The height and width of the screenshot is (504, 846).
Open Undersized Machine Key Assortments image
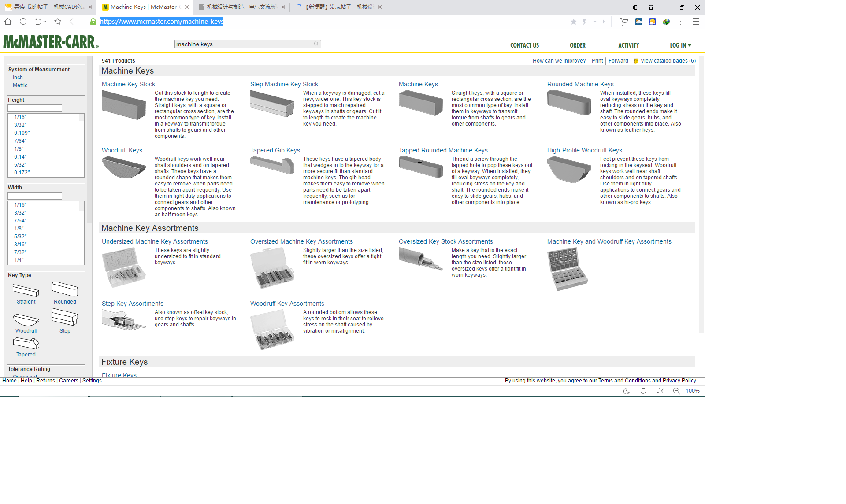click(x=124, y=267)
